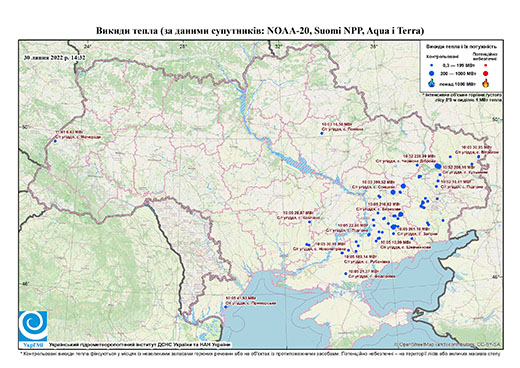The width and height of the screenshot is (520, 368).
Task: Click the 'понад 1000 МВт' legend text
Action: pyautogui.click(x=457, y=83)
